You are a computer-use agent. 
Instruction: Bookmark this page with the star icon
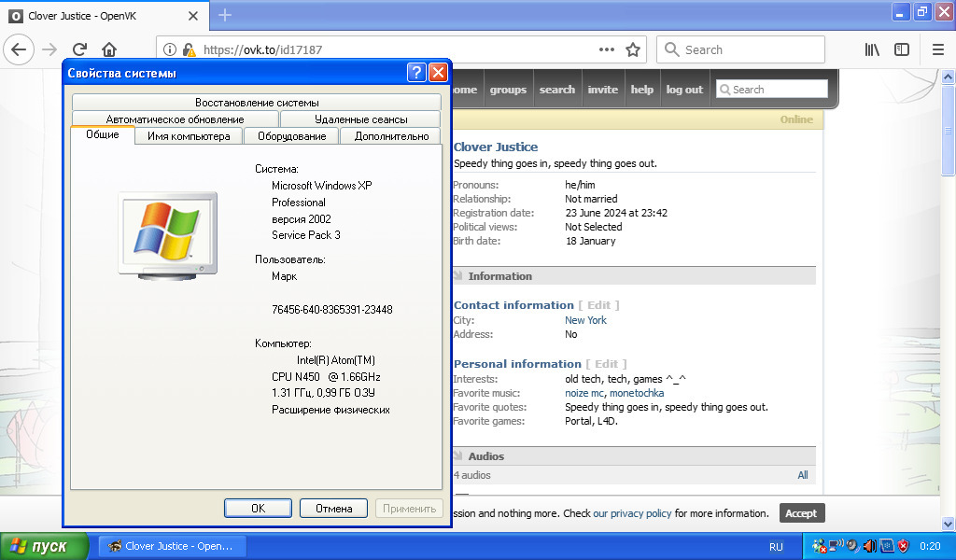(633, 49)
